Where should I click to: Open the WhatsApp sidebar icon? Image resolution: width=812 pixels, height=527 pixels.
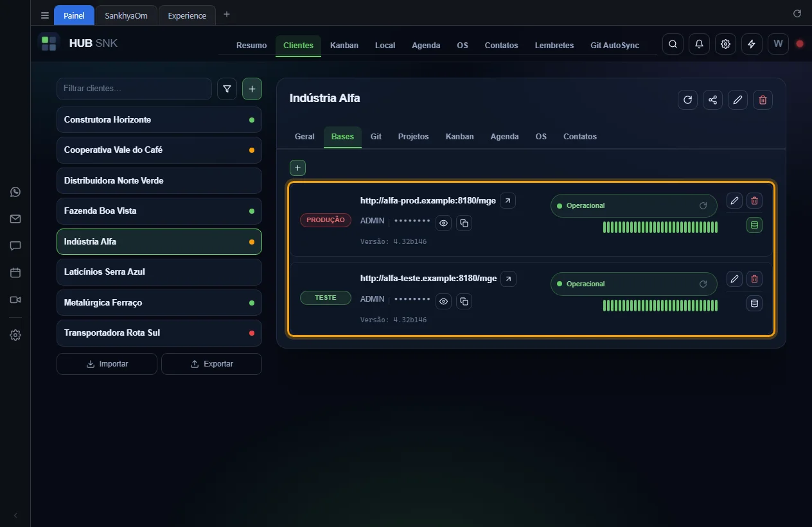point(15,192)
